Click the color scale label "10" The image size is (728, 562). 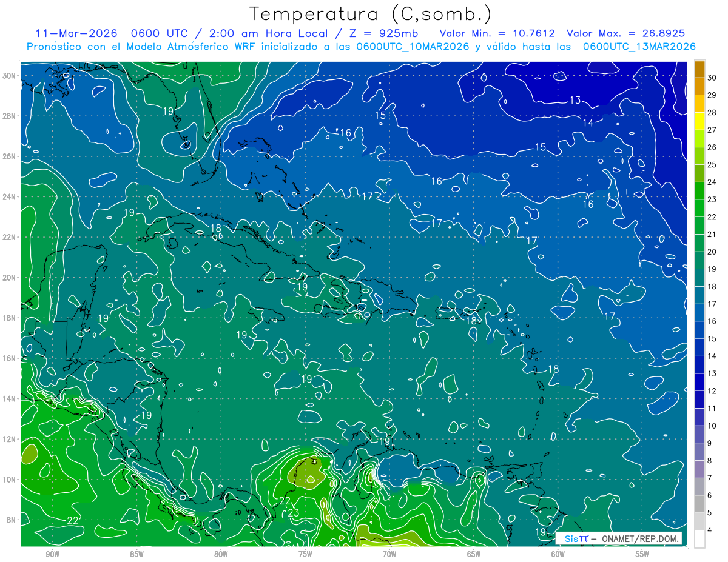point(712,426)
